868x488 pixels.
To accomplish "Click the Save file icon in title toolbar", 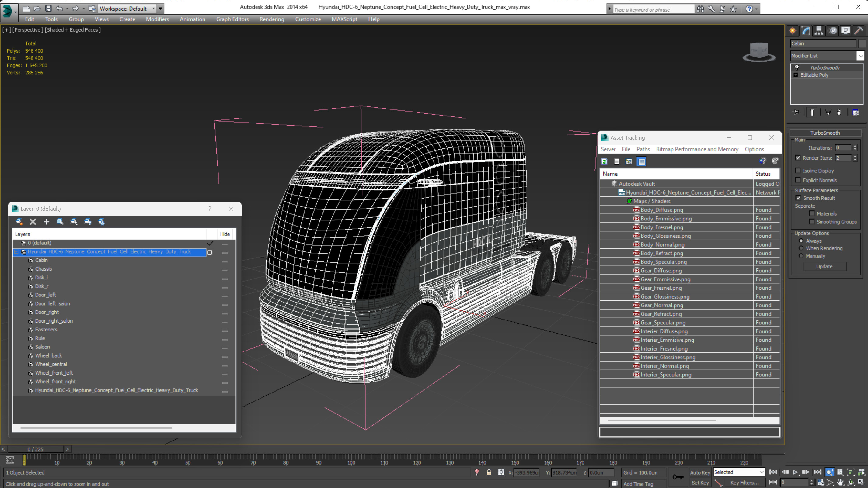I will pos(48,9).
